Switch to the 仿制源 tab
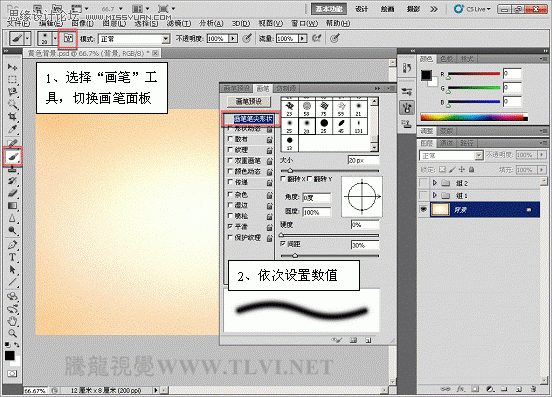 pyautogui.click(x=286, y=88)
